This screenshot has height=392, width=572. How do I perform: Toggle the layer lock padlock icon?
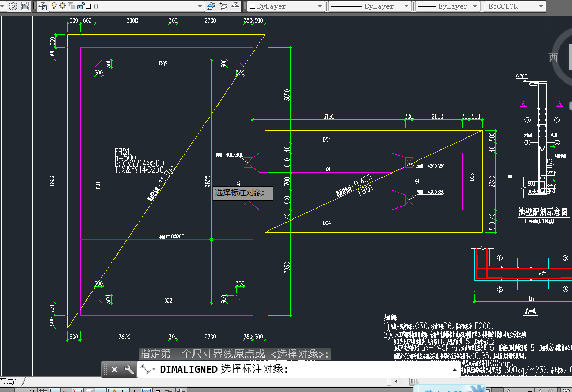pyautogui.click(x=81, y=6)
